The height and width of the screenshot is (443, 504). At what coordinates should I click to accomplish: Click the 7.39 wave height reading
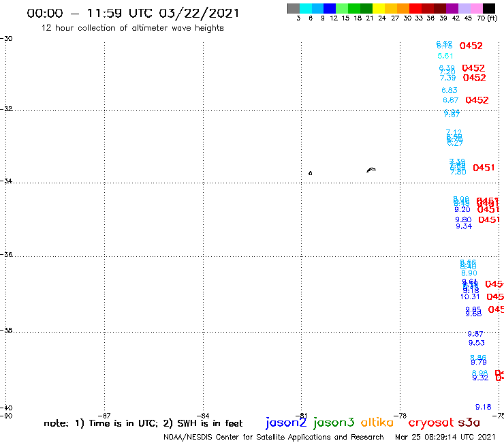[x=447, y=78]
